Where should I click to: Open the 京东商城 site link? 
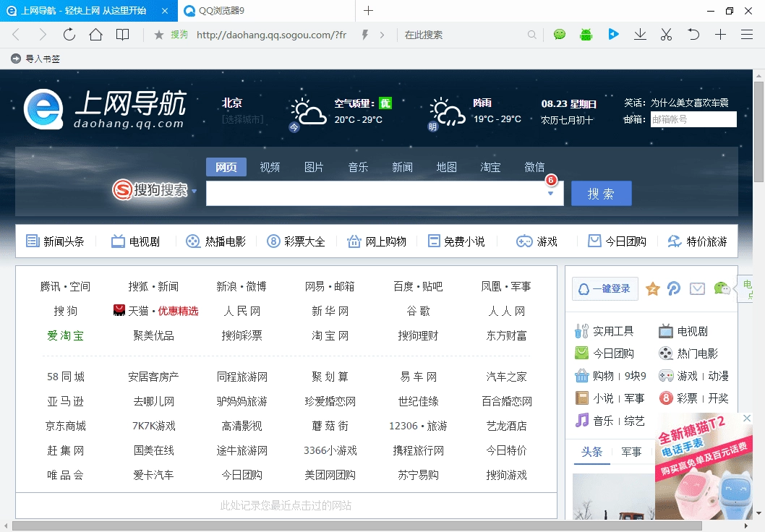click(x=65, y=426)
